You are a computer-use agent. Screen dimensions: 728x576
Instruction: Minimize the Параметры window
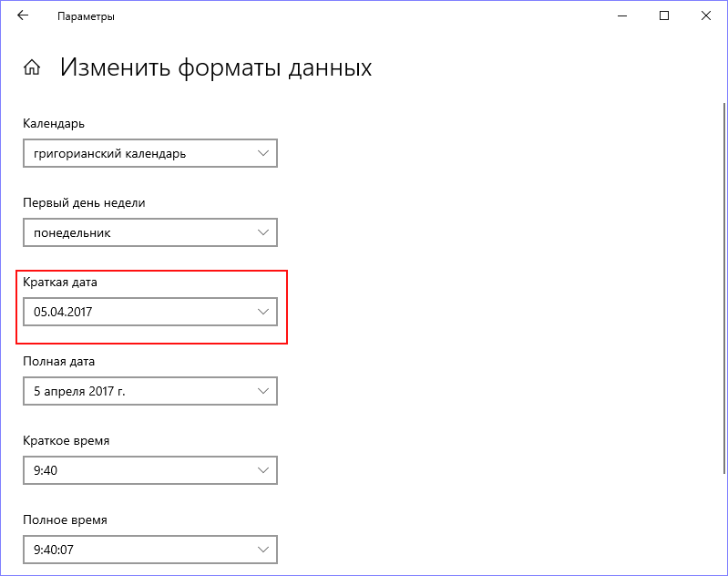coord(622,15)
